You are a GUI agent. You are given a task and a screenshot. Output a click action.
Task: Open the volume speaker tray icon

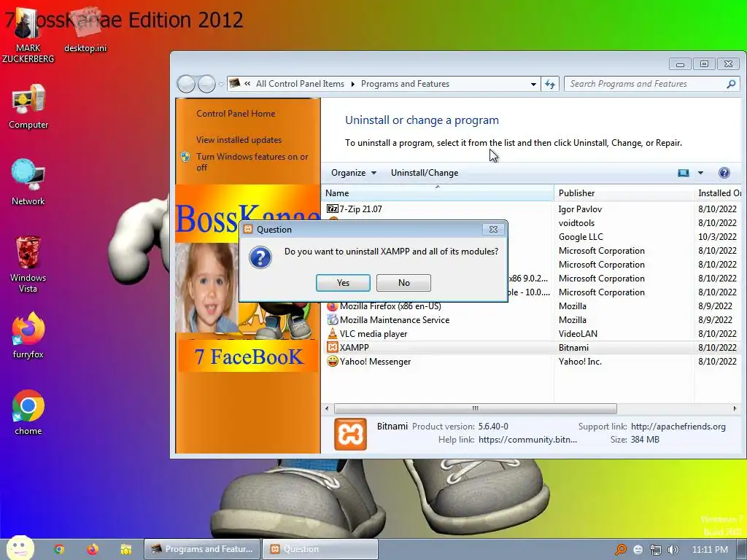click(x=673, y=550)
